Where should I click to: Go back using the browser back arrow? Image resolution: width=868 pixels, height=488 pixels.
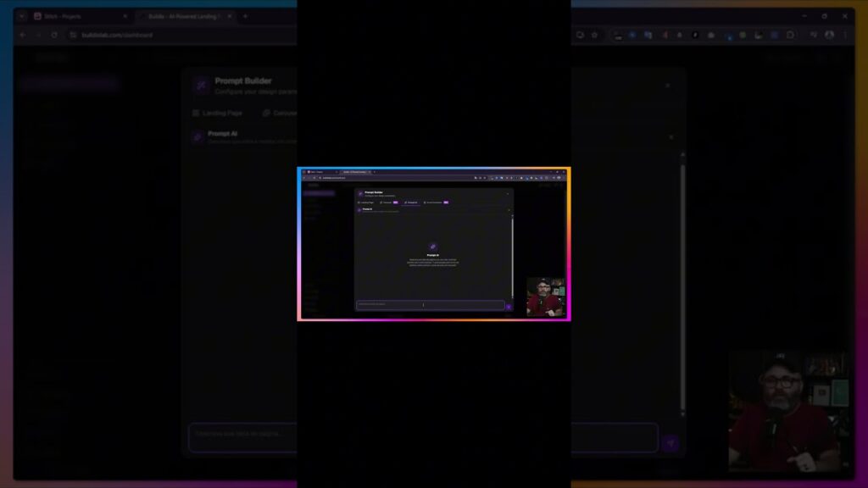303,178
